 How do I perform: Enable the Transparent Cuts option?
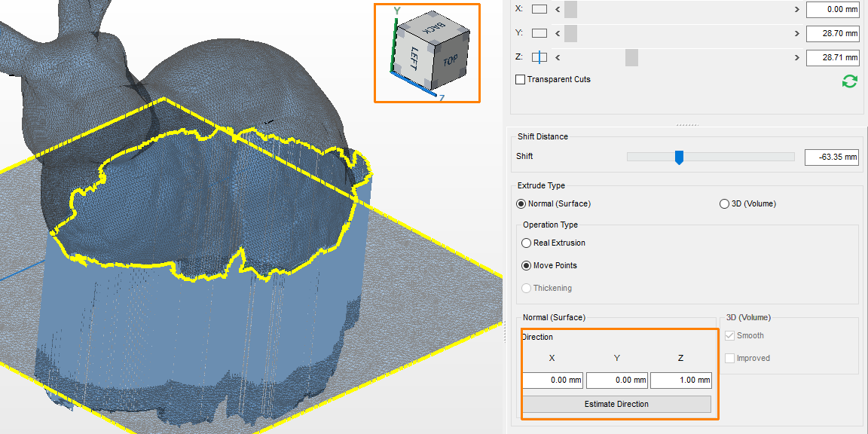click(520, 79)
